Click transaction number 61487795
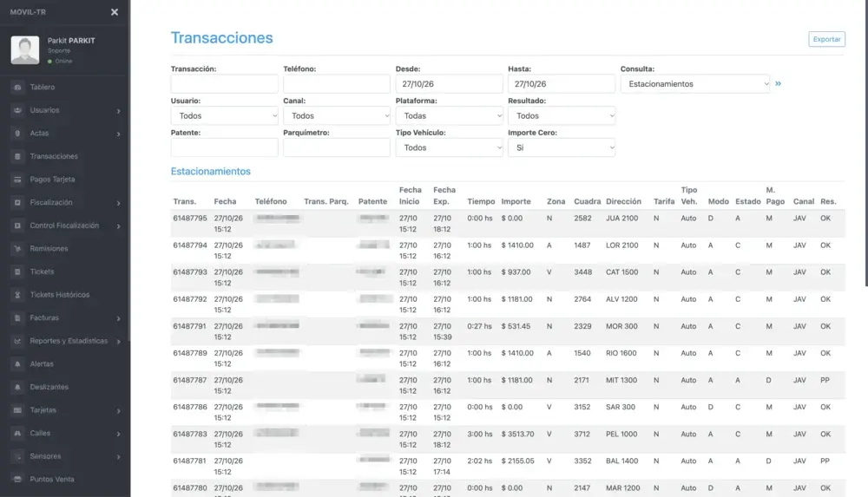Screen dimensions: 868x497 point(190,218)
